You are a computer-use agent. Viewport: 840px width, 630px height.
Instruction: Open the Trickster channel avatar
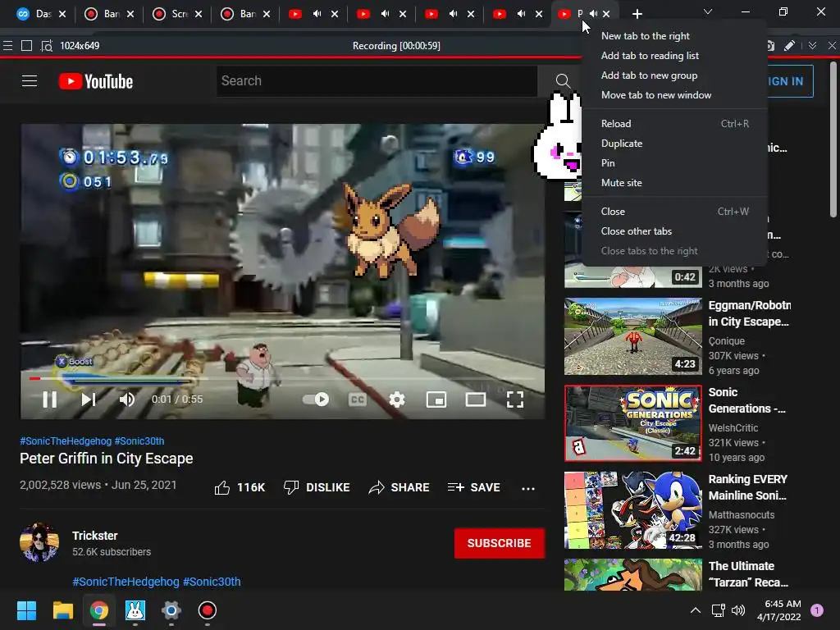pyautogui.click(x=39, y=542)
